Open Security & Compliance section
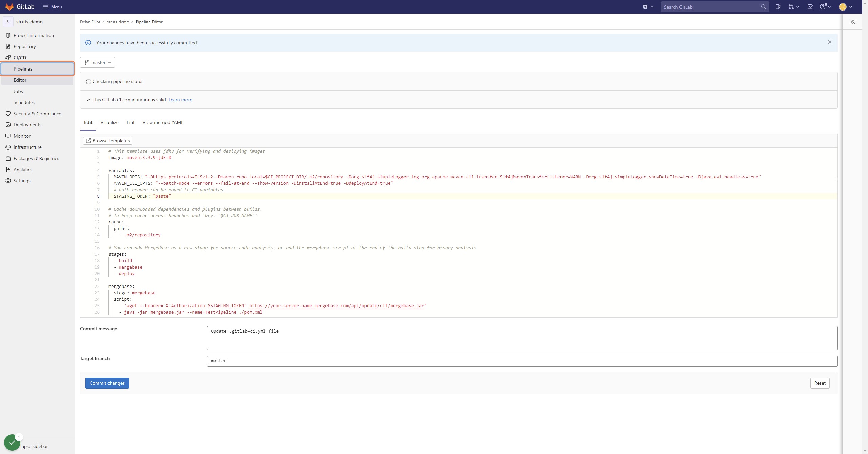The height and width of the screenshot is (454, 868). tap(37, 114)
